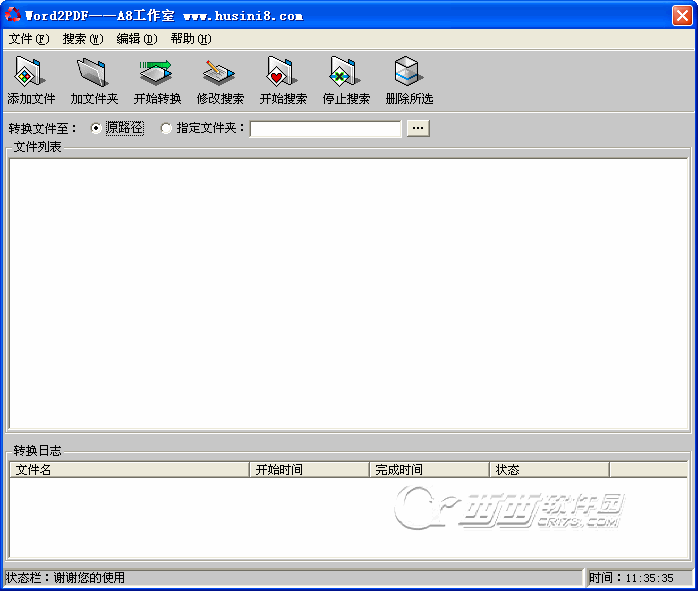Click the 状态 column header
The height and width of the screenshot is (591, 698).
(x=550, y=470)
